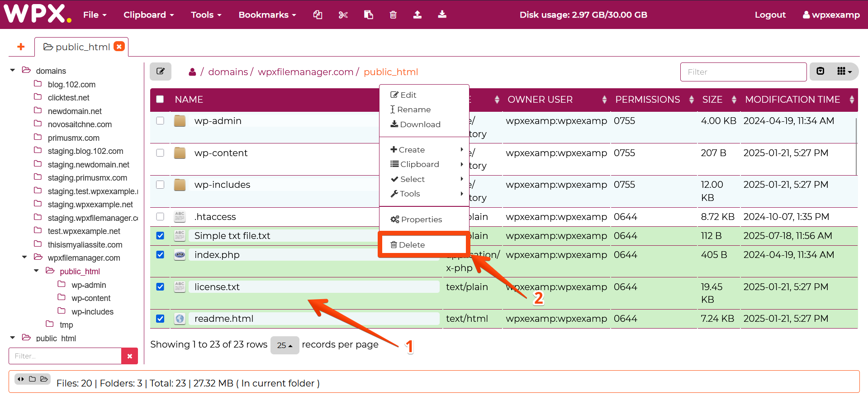Click the .htaccess file icon
This screenshot has height=396, width=868.
(x=180, y=217)
